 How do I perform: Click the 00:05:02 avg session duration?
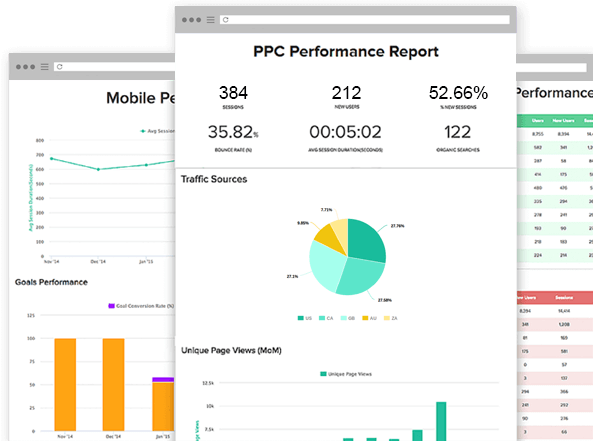tap(345, 132)
